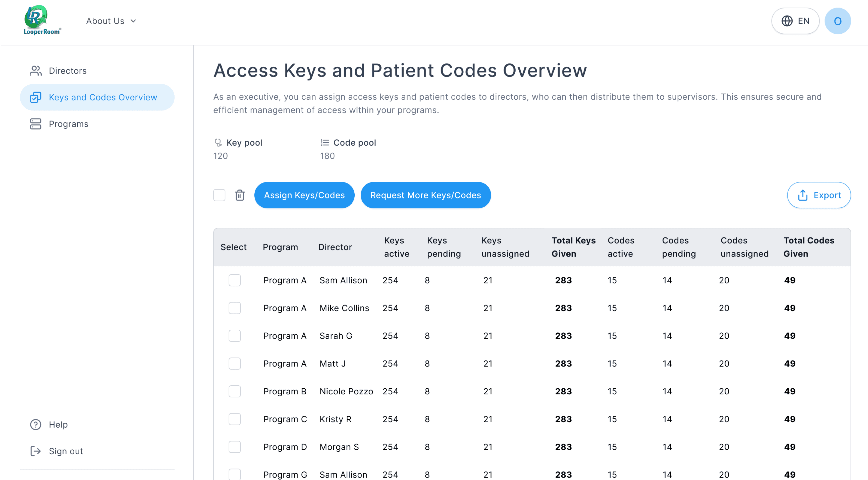868x480 pixels.
Task: Click the Director column header
Action: click(335, 247)
